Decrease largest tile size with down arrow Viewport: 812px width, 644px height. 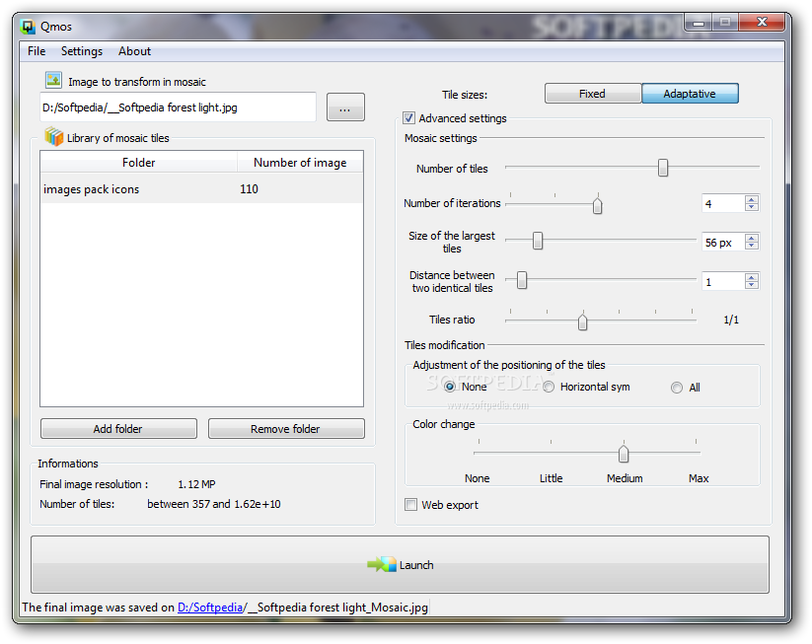click(752, 246)
